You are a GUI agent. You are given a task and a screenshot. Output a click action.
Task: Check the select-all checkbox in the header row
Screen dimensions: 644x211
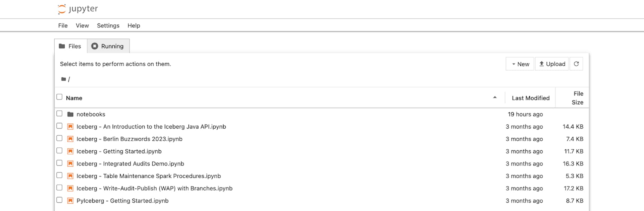(59, 96)
